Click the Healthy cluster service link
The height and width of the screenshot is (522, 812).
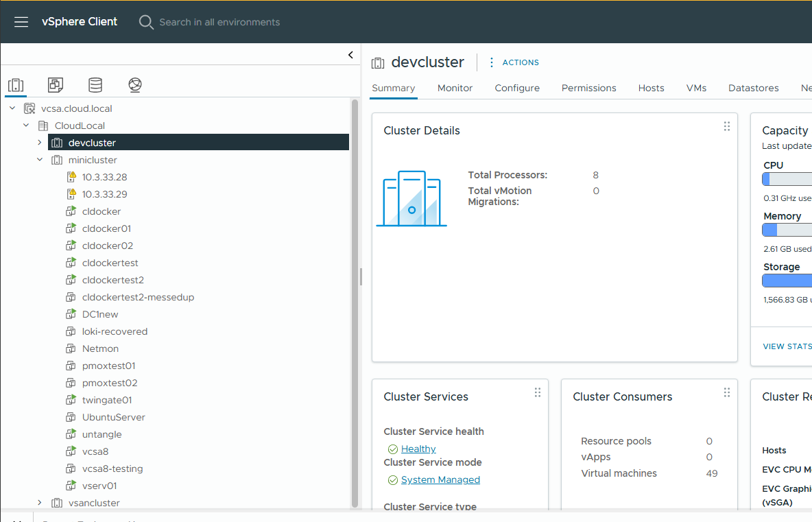[x=418, y=449]
